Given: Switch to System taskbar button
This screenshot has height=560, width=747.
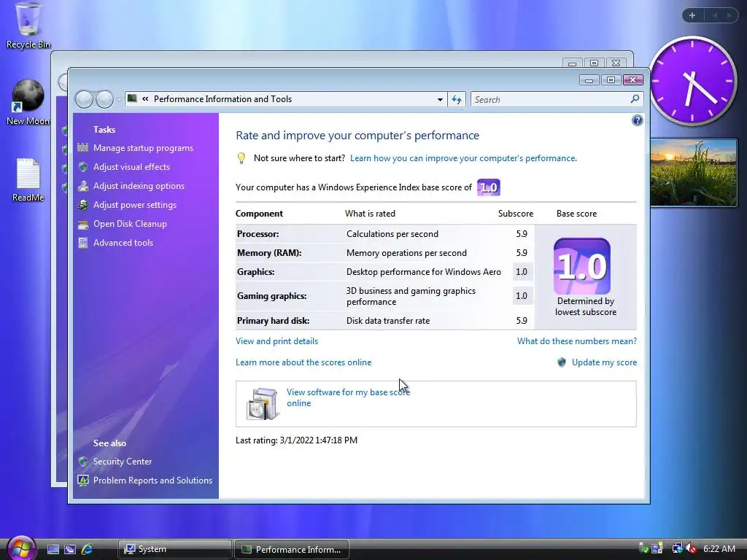Looking at the screenshot, I should click(175, 549).
